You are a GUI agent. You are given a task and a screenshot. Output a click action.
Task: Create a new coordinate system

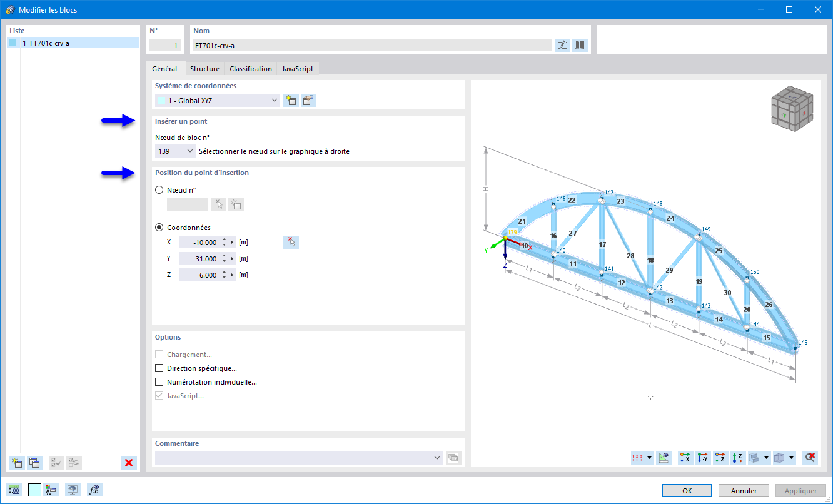pyautogui.click(x=291, y=100)
